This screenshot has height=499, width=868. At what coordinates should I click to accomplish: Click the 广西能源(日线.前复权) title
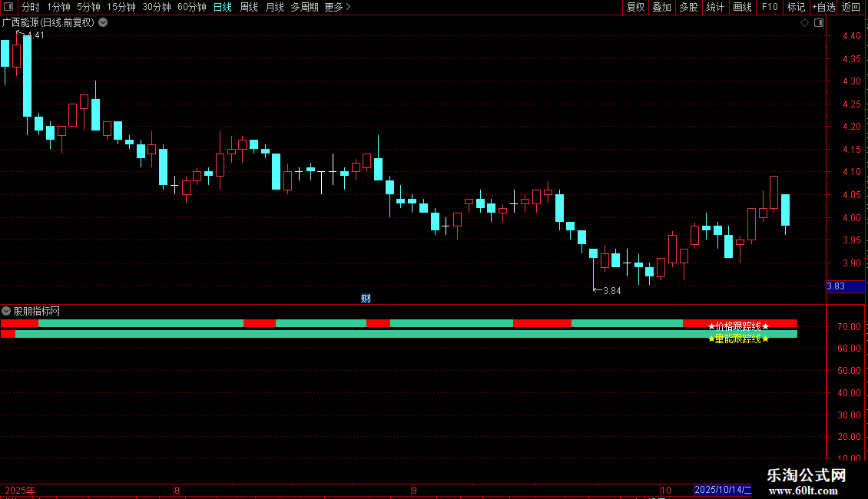(48, 23)
